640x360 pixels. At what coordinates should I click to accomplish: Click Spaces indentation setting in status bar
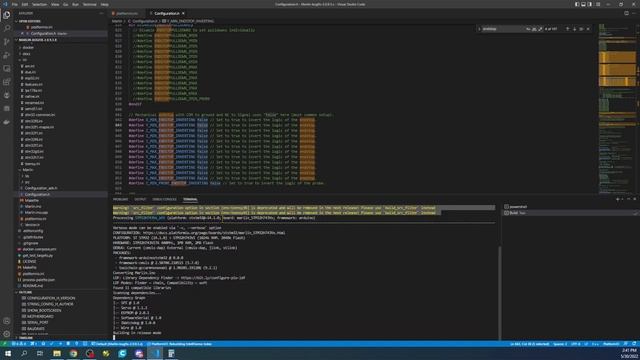pyautogui.click(x=560, y=344)
